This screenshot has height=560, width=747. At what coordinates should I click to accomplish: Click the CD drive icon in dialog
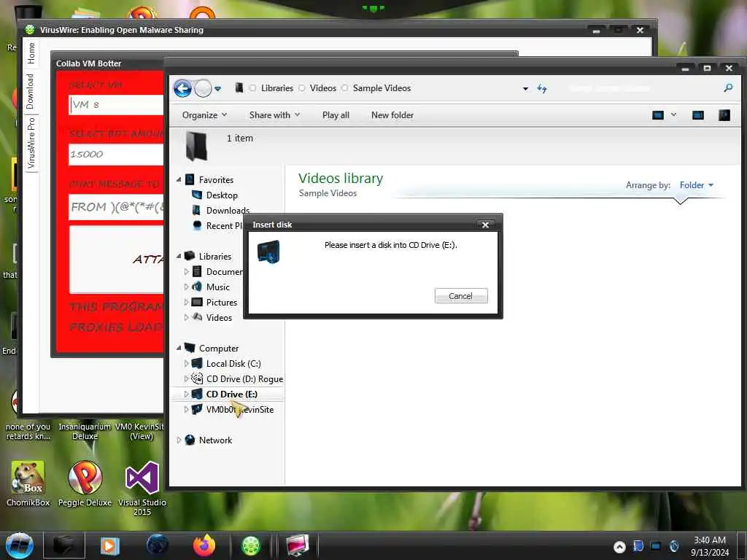tap(268, 252)
